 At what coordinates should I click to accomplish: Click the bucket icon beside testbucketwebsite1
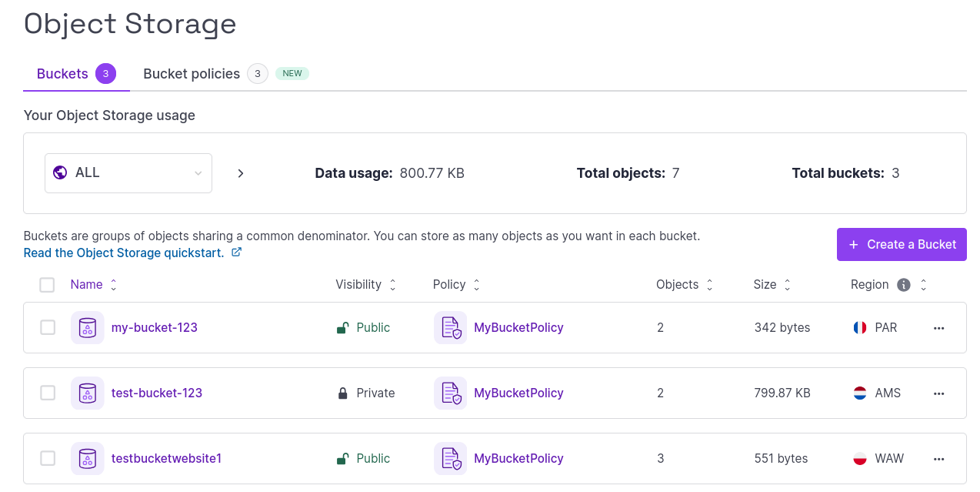tap(88, 459)
